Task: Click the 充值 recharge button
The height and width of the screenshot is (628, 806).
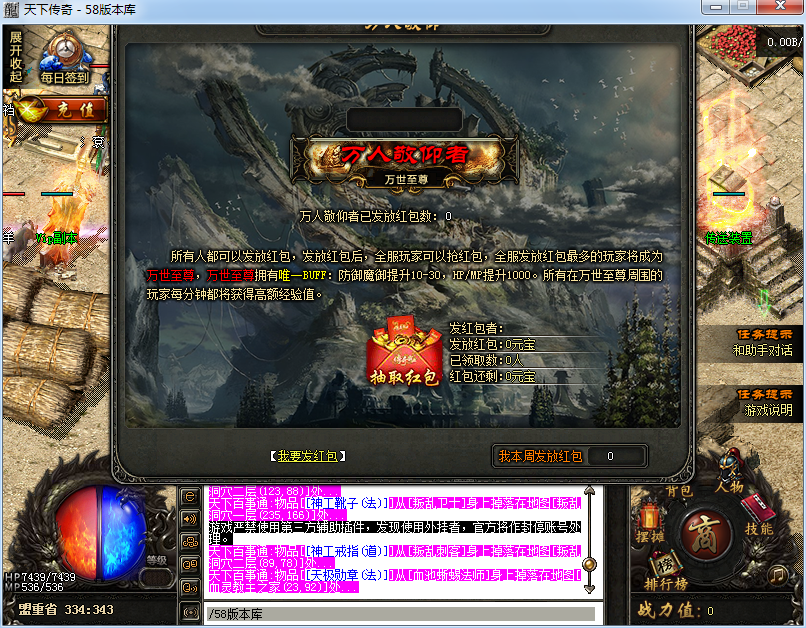Action: pos(62,109)
